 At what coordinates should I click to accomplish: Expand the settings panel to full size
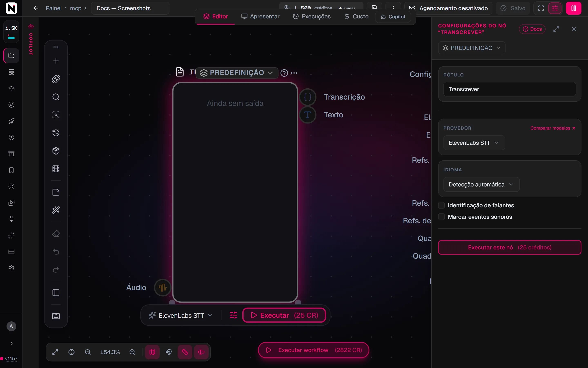(556, 29)
